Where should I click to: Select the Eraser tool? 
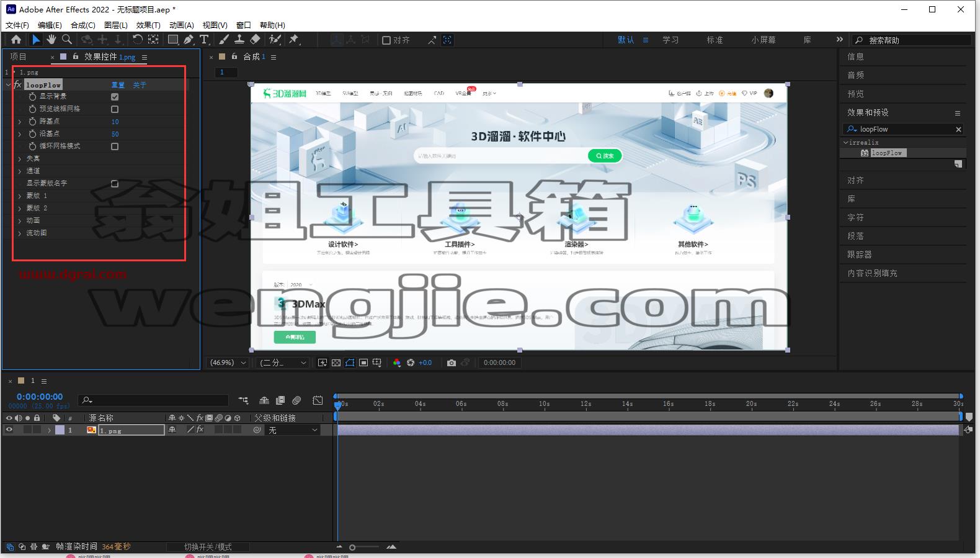point(255,40)
